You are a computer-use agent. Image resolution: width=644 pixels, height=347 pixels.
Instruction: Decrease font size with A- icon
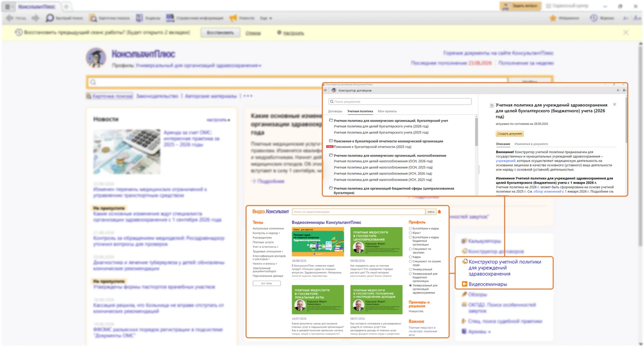click(x=618, y=90)
